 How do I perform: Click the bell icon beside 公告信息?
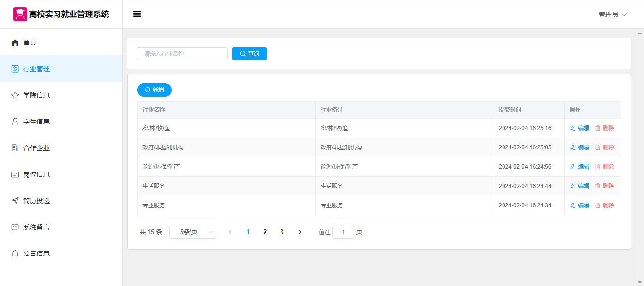15,253
